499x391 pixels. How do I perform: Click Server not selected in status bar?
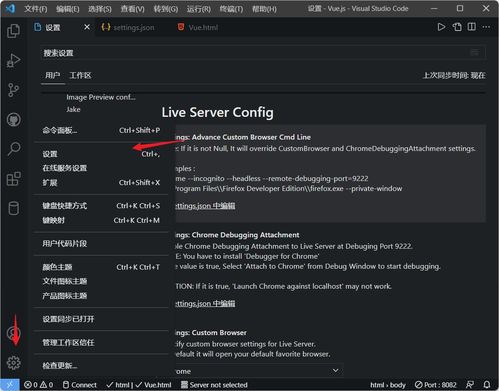214,385
